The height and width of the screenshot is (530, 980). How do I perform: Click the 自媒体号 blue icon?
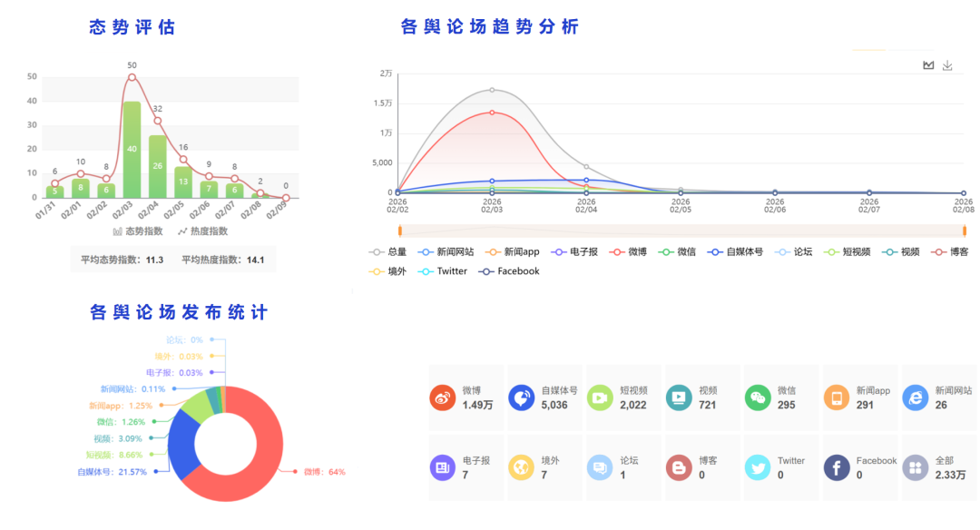[521, 398]
